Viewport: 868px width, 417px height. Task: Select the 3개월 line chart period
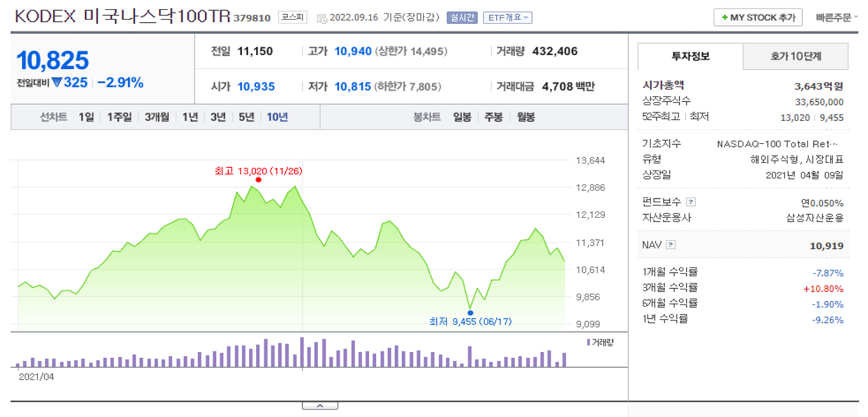157,117
